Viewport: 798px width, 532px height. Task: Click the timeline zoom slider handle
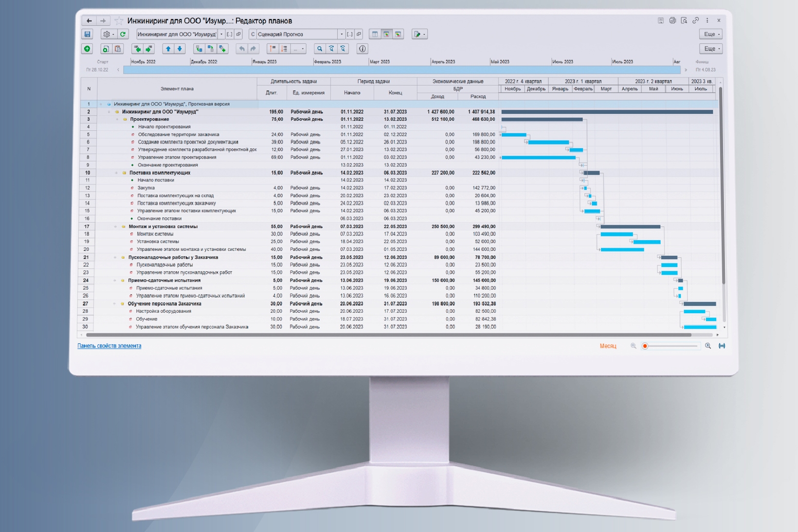point(645,346)
